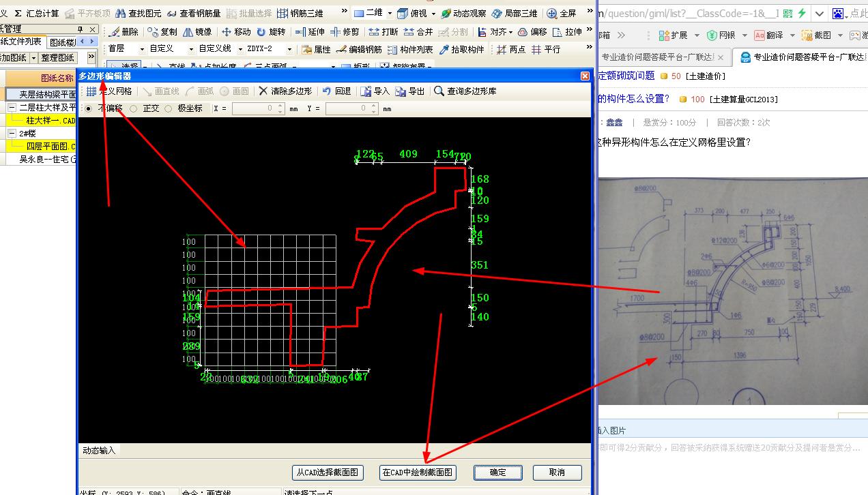This screenshot has width=868, height=495.
Task: Select 合并 merge tool
Action: point(418,31)
